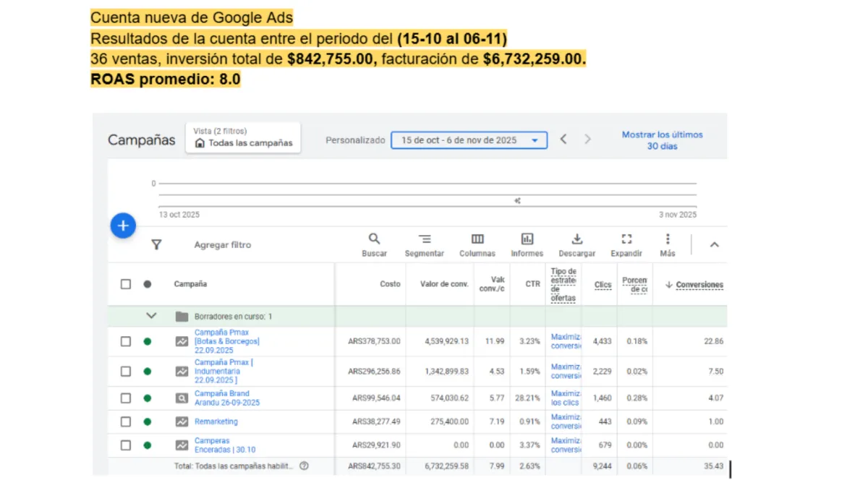Open the Camperas Enceradas campaign link
The image size is (868, 488).
(224, 445)
